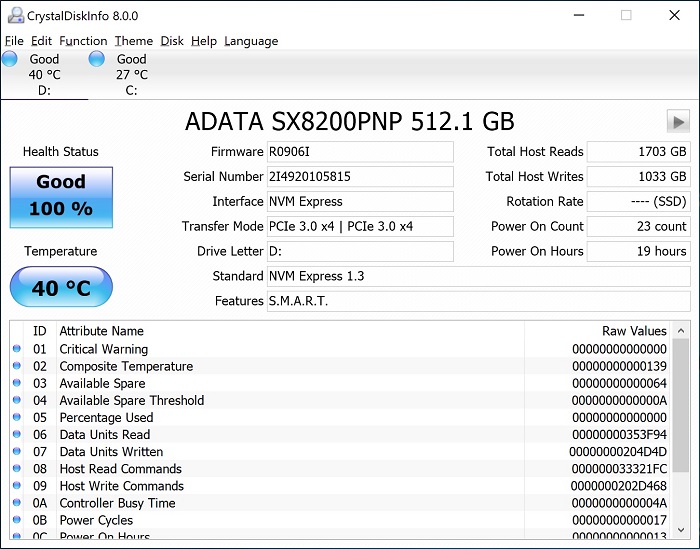Open the Theme menu
This screenshot has width=700, height=549.
[x=133, y=41]
